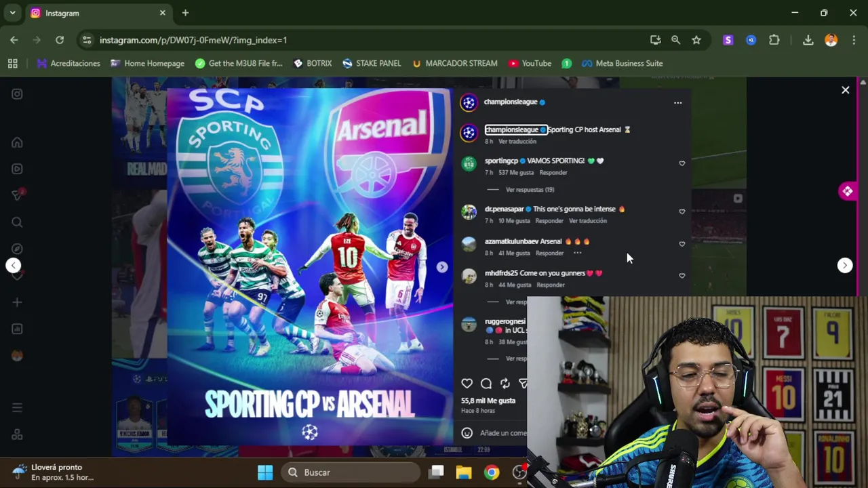Open the Extensions puzzle icon
Screen dimensions: 868x488
coord(774,40)
